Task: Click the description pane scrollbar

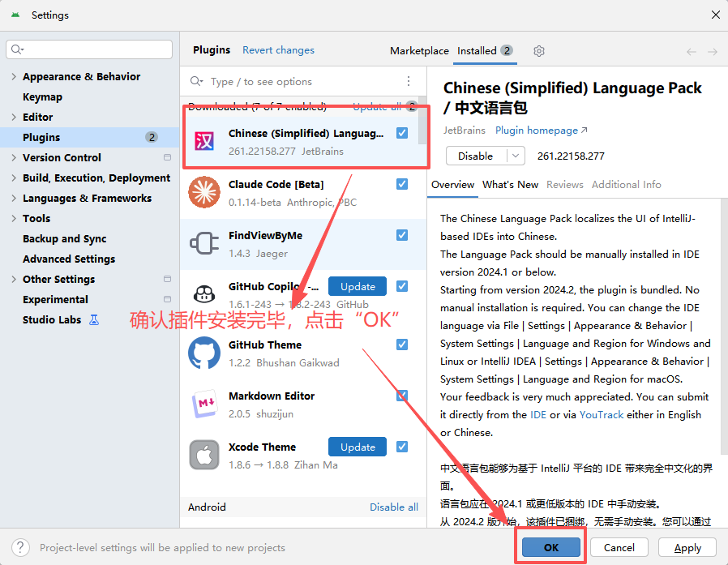Action: [724, 327]
